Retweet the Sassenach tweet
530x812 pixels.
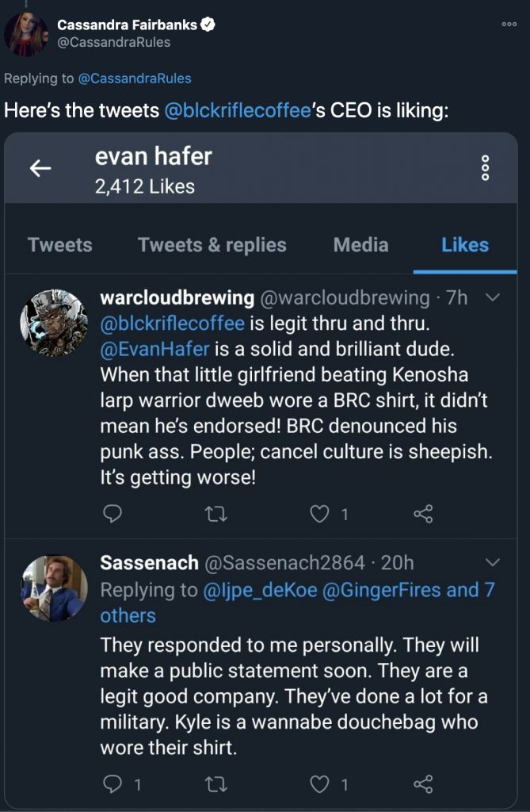[216, 784]
